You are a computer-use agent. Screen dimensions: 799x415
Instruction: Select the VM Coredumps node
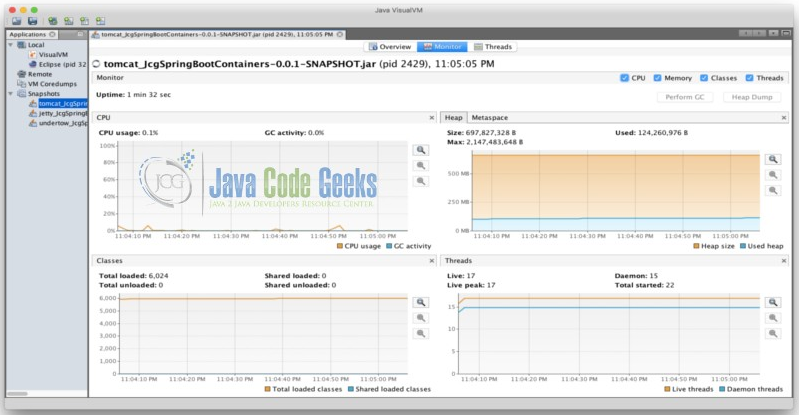point(47,84)
